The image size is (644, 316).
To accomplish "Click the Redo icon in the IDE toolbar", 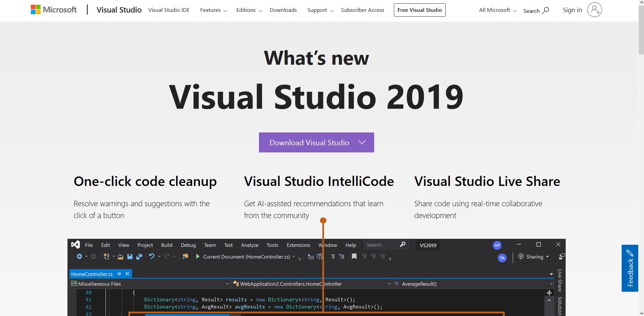I will [x=167, y=256].
